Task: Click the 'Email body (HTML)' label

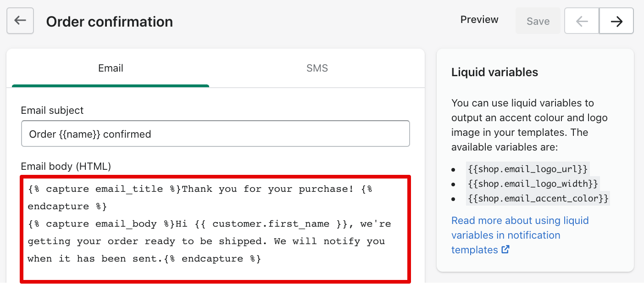Action: [66, 166]
